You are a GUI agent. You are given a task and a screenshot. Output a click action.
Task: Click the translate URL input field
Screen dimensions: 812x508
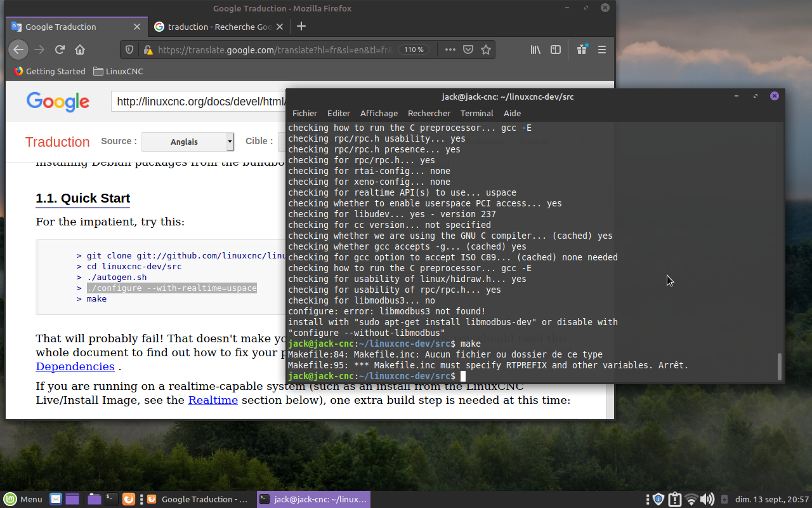[199, 102]
